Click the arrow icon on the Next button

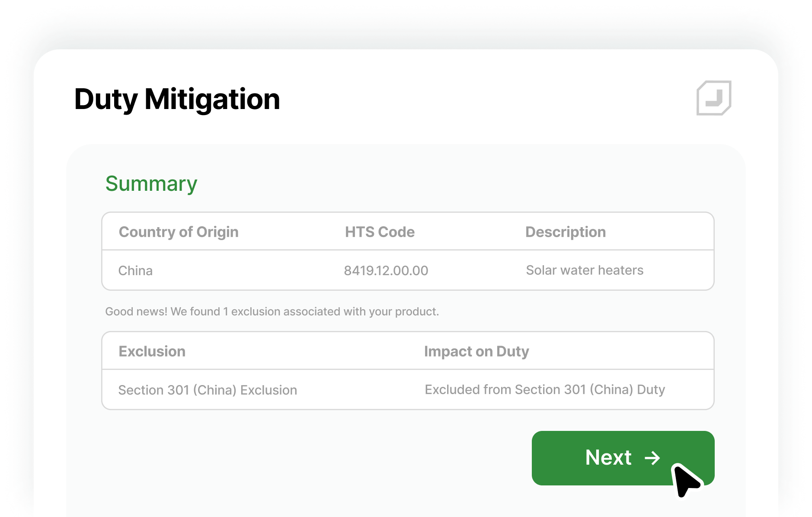click(x=652, y=458)
